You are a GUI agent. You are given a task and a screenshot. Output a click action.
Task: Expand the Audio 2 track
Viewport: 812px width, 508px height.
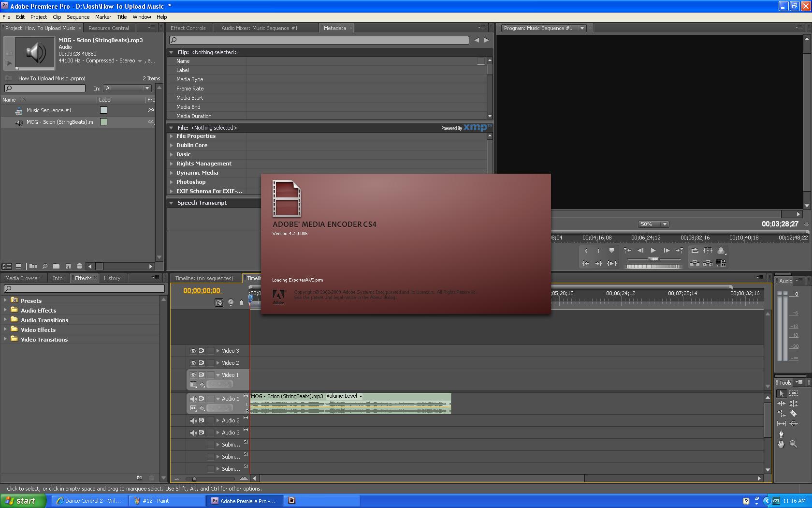point(218,420)
